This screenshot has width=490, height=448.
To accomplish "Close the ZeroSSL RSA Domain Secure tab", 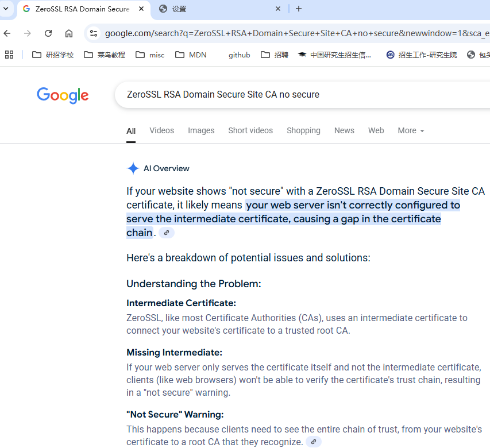I will (x=141, y=9).
